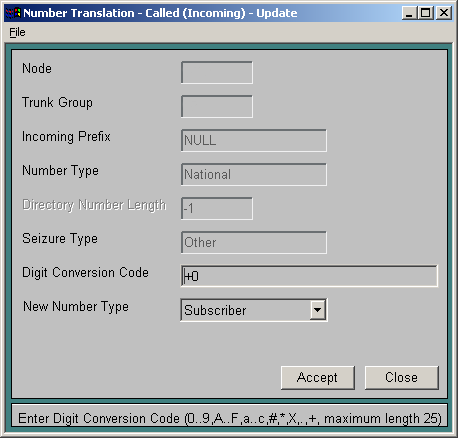Click the application icon in title bar
The width and height of the screenshot is (458, 438).
(14, 13)
